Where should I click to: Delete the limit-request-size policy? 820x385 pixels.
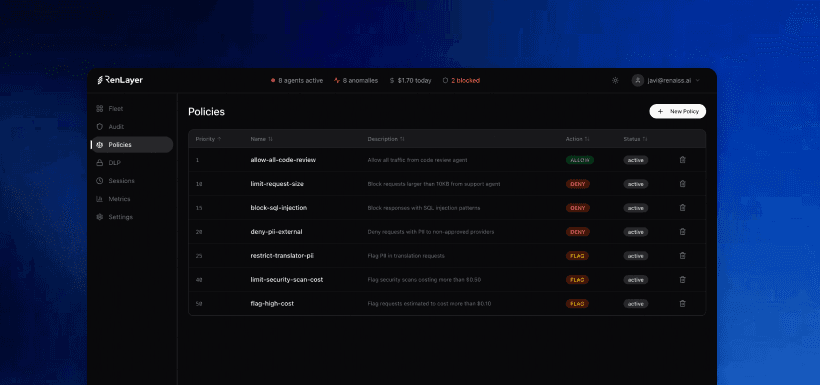pos(682,184)
